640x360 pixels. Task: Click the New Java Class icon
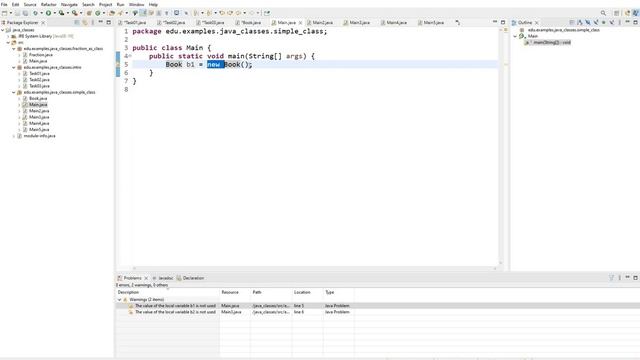pyautogui.click(x=98, y=13)
